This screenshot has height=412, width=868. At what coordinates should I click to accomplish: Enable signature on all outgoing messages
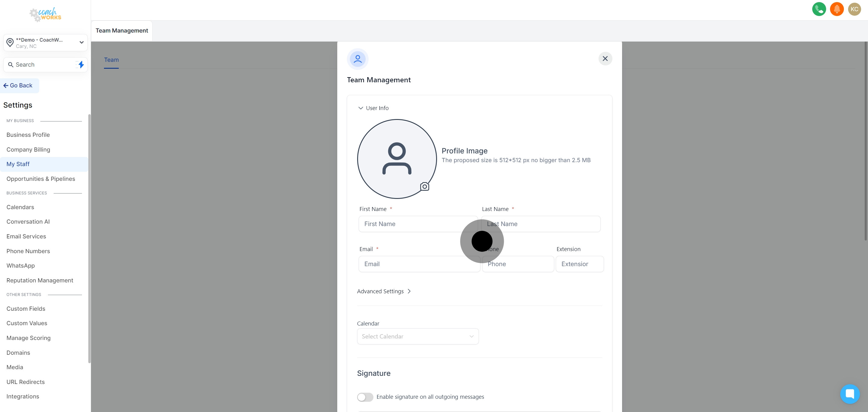365,397
